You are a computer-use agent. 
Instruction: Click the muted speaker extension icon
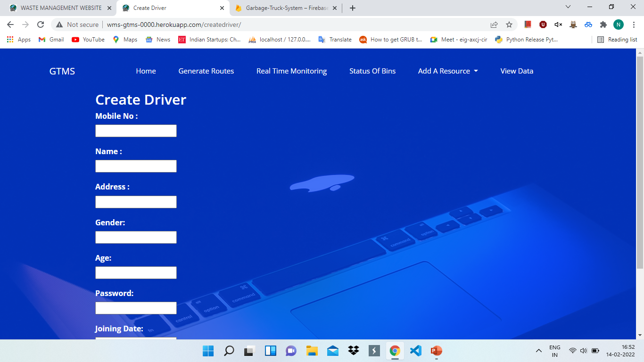coord(558,25)
